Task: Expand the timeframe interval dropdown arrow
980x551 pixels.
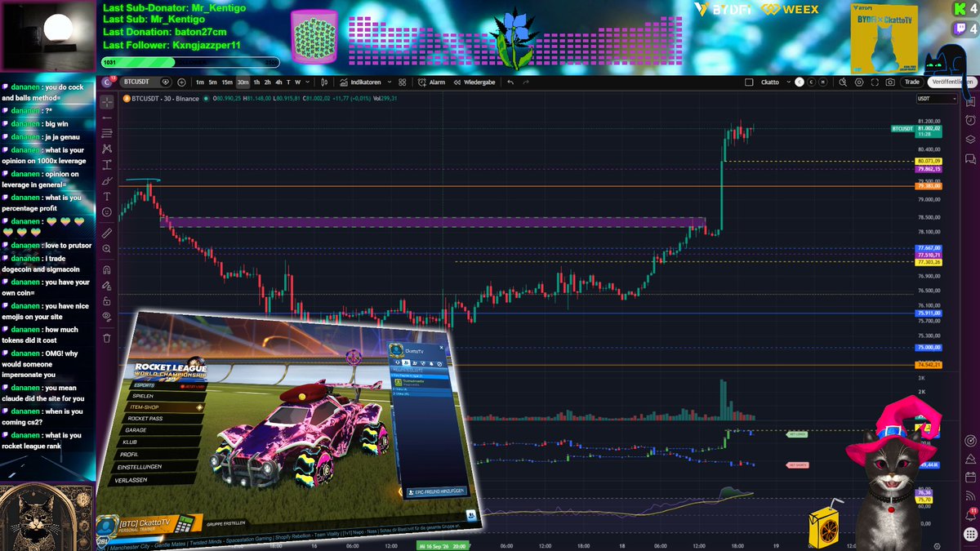Action: (308, 82)
